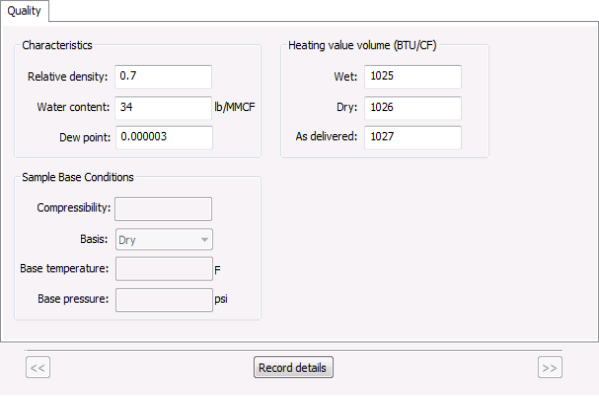Focus the Relative density input field

pyautogui.click(x=163, y=76)
